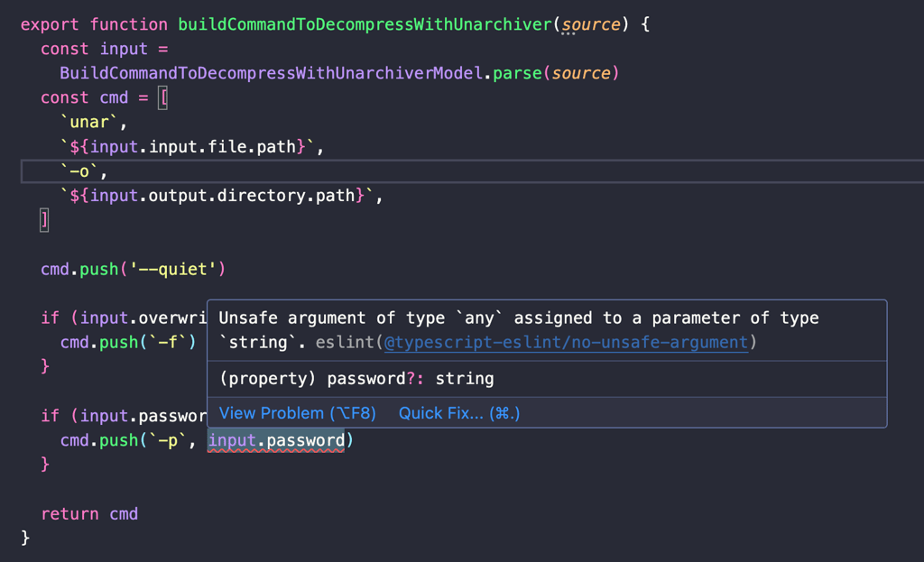The width and height of the screenshot is (924, 562).
Task: Click the opening bracket after cmd =
Action: point(163,97)
